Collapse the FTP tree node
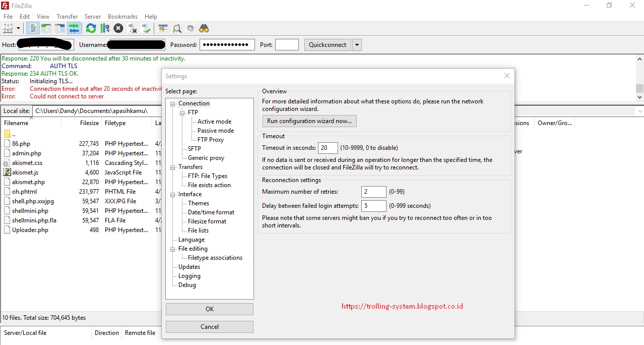 pyautogui.click(x=182, y=112)
